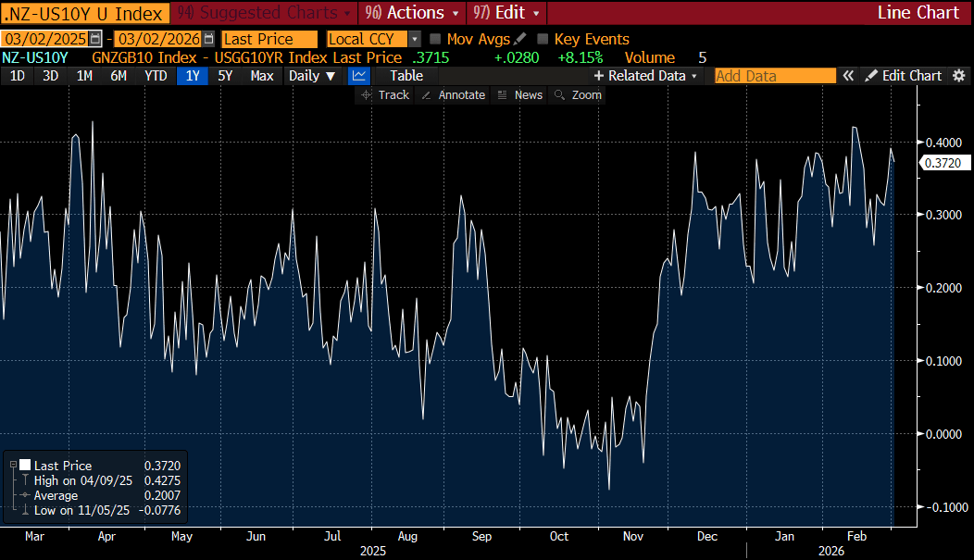Open the Related Data dropdown
Image resolution: width=974 pixels, height=560 pixels.
pyautogui.click(x=646, y=76)
